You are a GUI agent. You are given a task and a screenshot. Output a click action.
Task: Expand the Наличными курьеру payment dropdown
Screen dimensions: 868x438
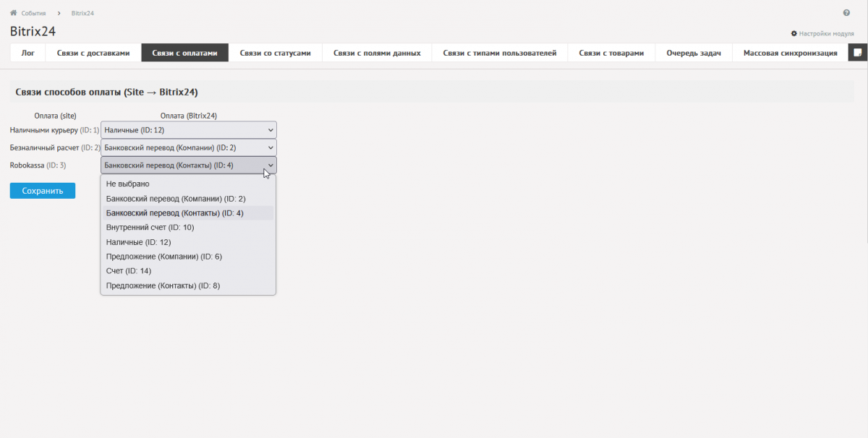click(x=189, y=130)
